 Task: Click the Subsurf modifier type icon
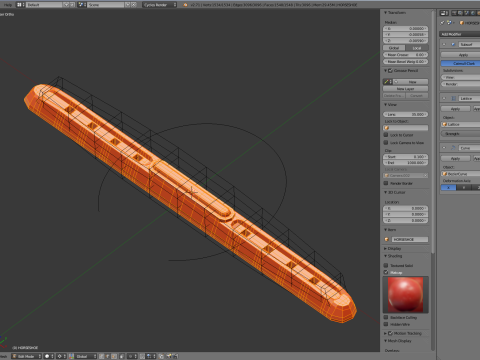(453, 44)
